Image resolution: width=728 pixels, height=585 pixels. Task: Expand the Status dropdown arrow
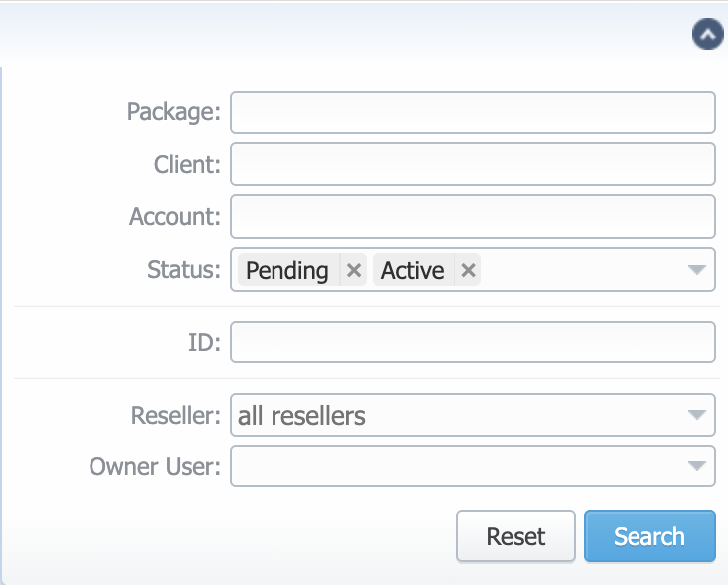click(x=698, y=270)
